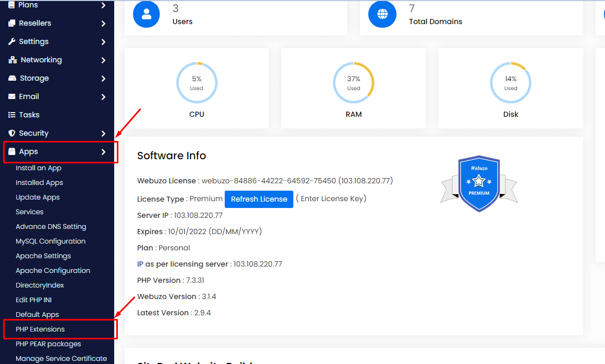Screen dimensions: 605x364
Task: Expand the Settings menu chevron
Action: 103,42
